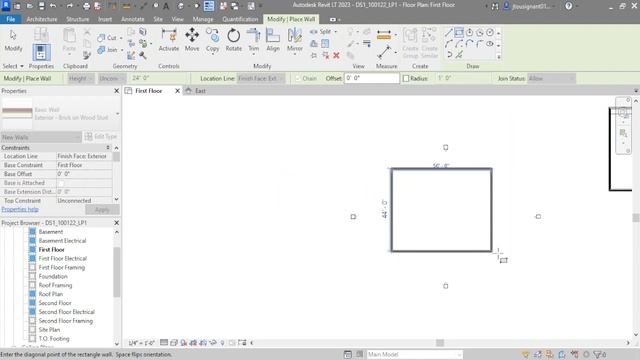Open the Properties help link

coord(20,209)
